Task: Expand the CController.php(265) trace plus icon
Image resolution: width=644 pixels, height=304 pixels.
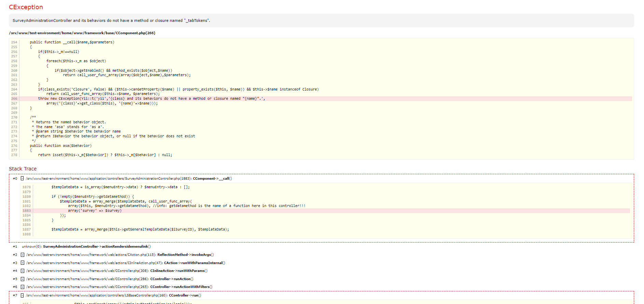Action: pos(23,287)
